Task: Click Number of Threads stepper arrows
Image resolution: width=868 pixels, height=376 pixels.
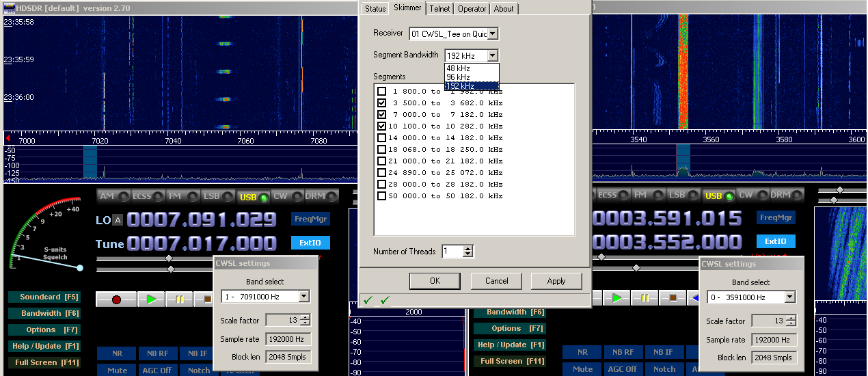Action: coord(467,251)
